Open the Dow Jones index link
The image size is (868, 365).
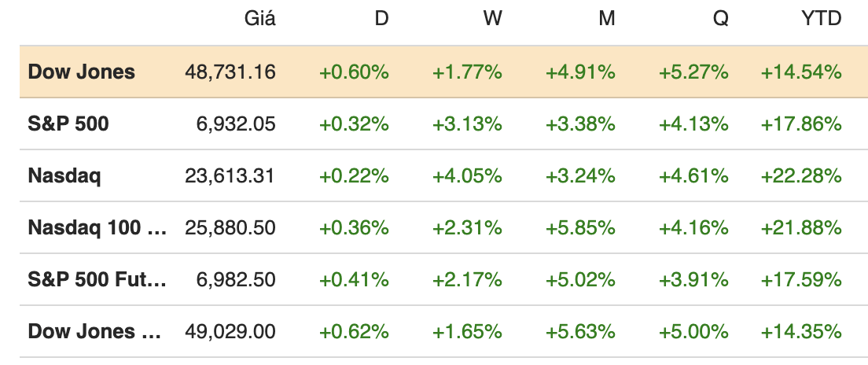point(82,72)
